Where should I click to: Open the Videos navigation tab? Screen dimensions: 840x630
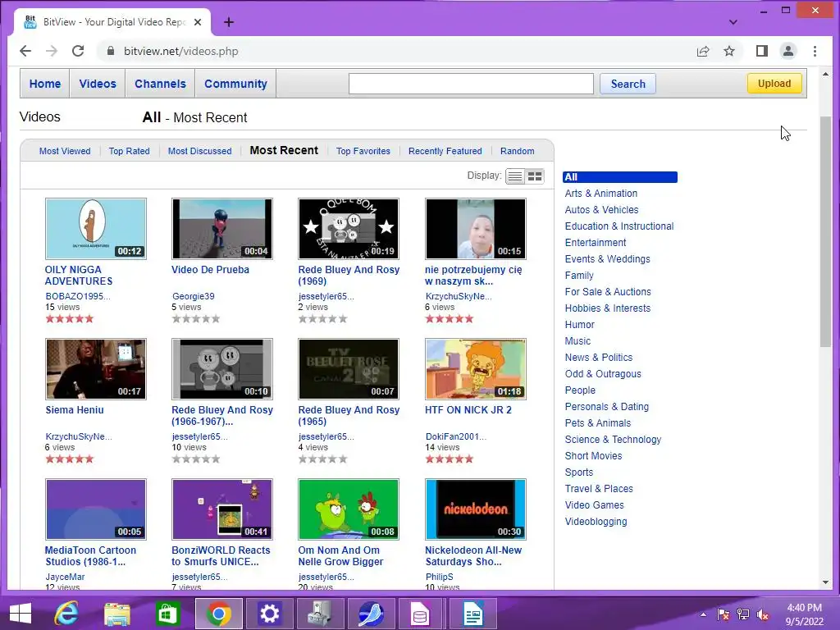(x=98, y=84)
